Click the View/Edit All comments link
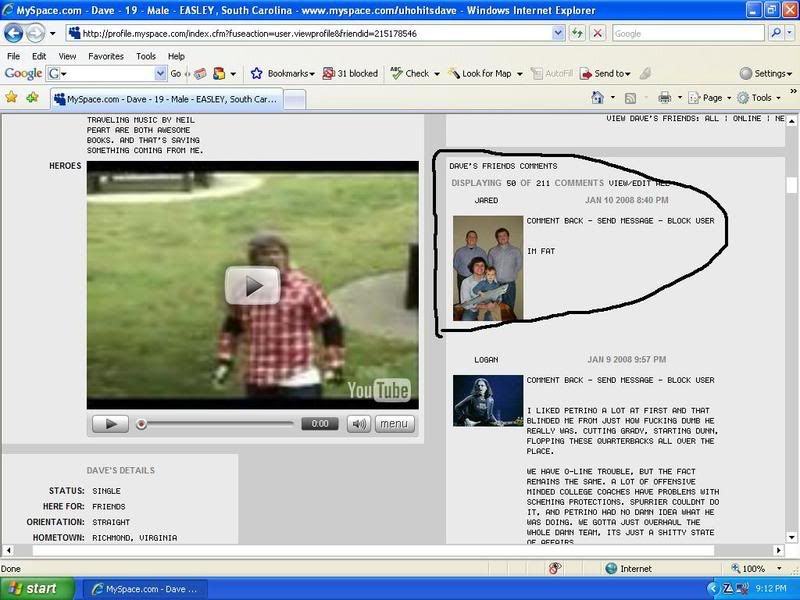 pyautogui.click(x=638, y=183)
